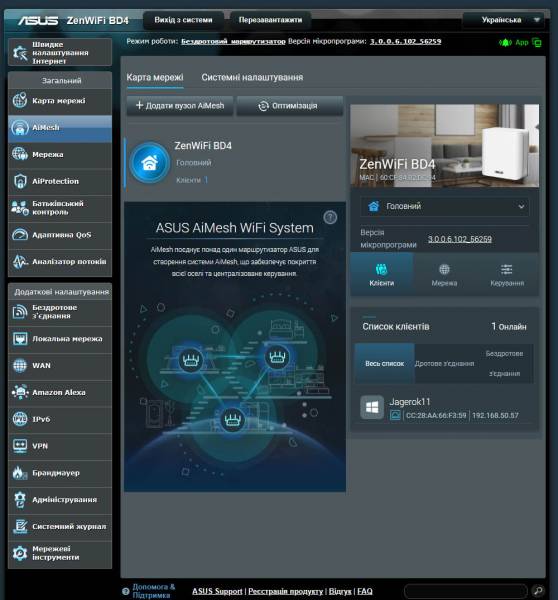Click the ZenWiFi BD4 room photo thumbnail
Viewport: 558px width, 600px height.
(x=445, y=146)
